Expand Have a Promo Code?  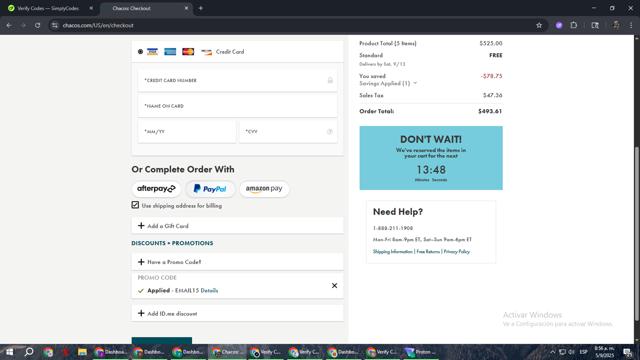click(238, 262)
